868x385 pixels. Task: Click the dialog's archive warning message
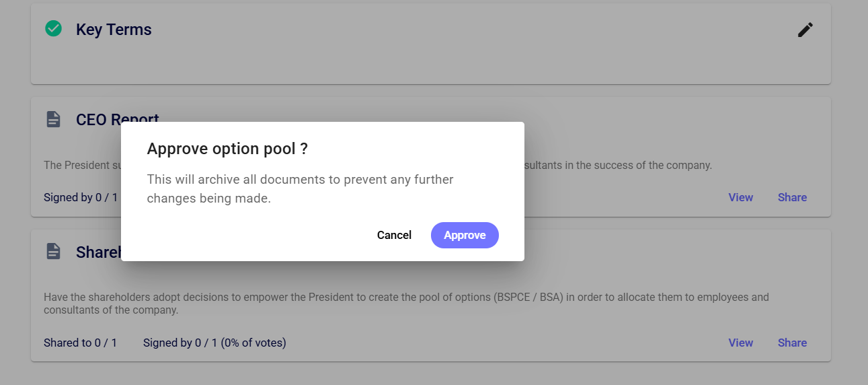[300, 189]
